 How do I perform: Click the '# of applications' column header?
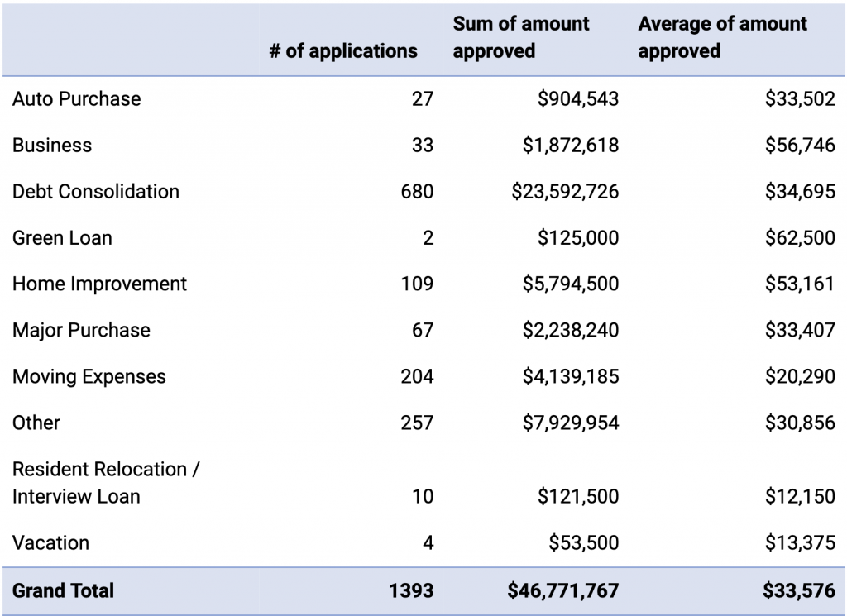(343, 50)
